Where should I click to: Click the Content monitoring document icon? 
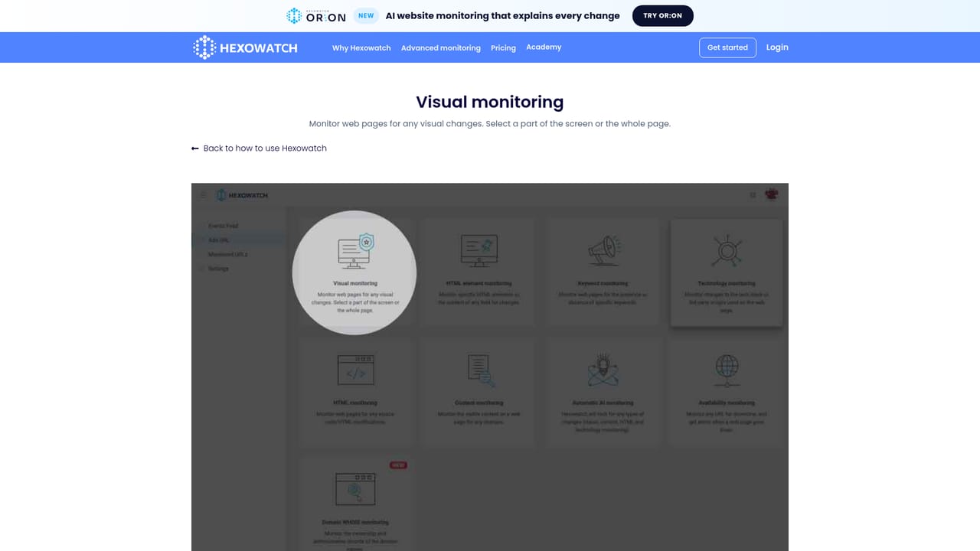point(480,370)
